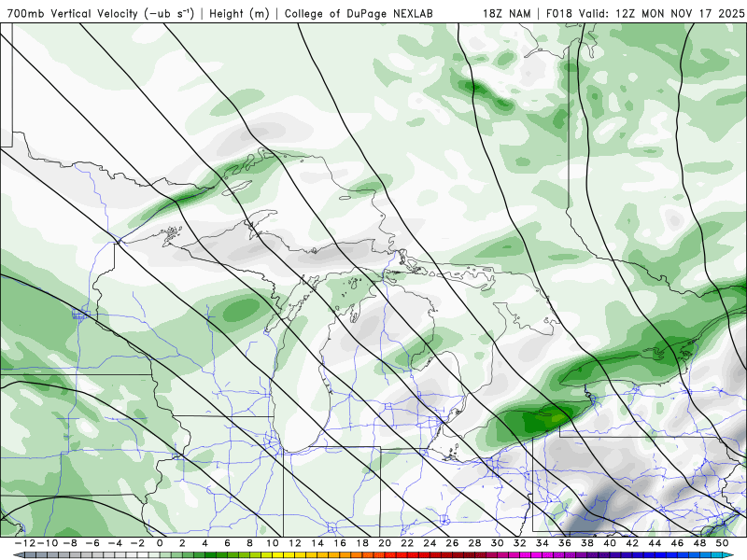The height and width of the screenshot is (560, 747).
Task: Select the '18Z NAM' model run label
Action: pos(506,13)
